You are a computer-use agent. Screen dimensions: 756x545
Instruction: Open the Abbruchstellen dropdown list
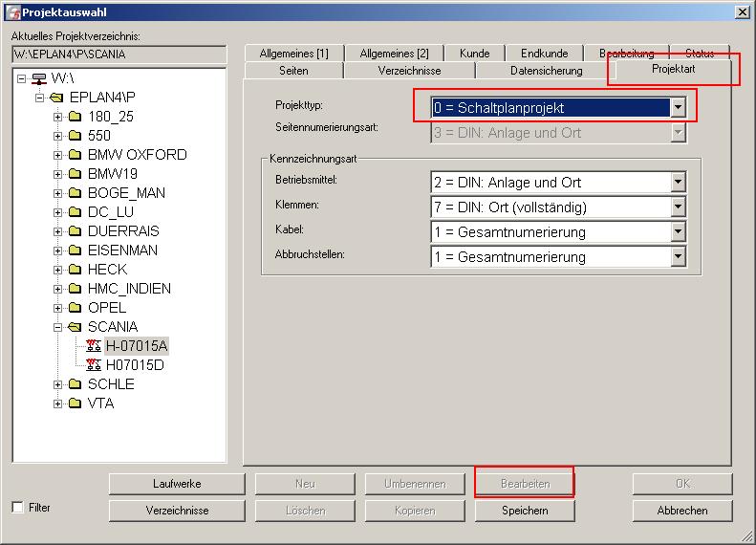pos(678,257)
